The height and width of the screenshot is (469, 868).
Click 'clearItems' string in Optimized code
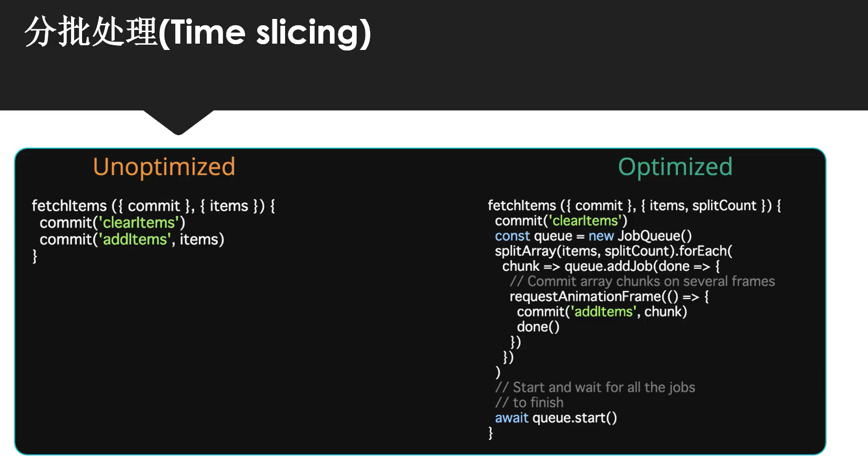[585, 221]
